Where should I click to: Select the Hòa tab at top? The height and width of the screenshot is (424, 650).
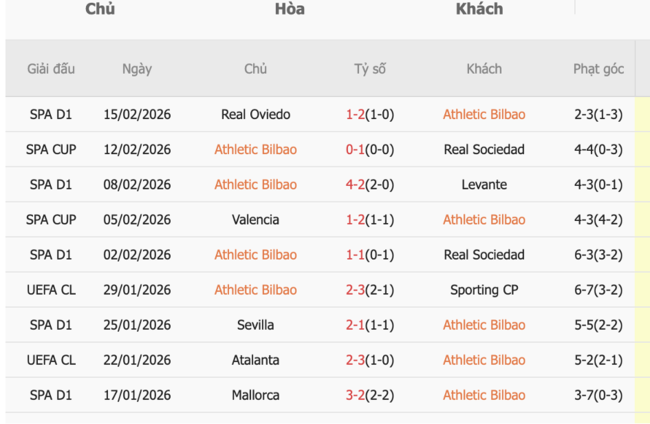coord(290,9)
